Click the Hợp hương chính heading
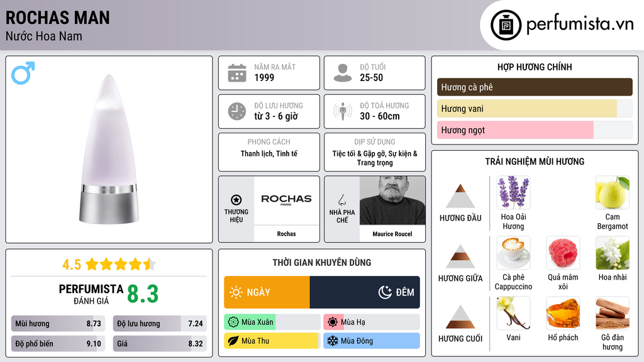 tap(535, 67)
